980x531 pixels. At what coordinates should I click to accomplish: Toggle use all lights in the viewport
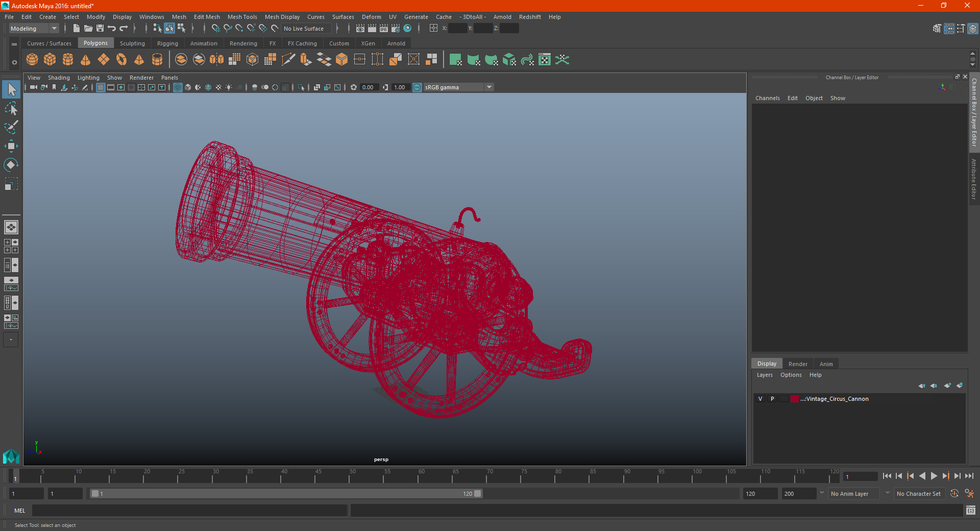click(x=229, y=87)
